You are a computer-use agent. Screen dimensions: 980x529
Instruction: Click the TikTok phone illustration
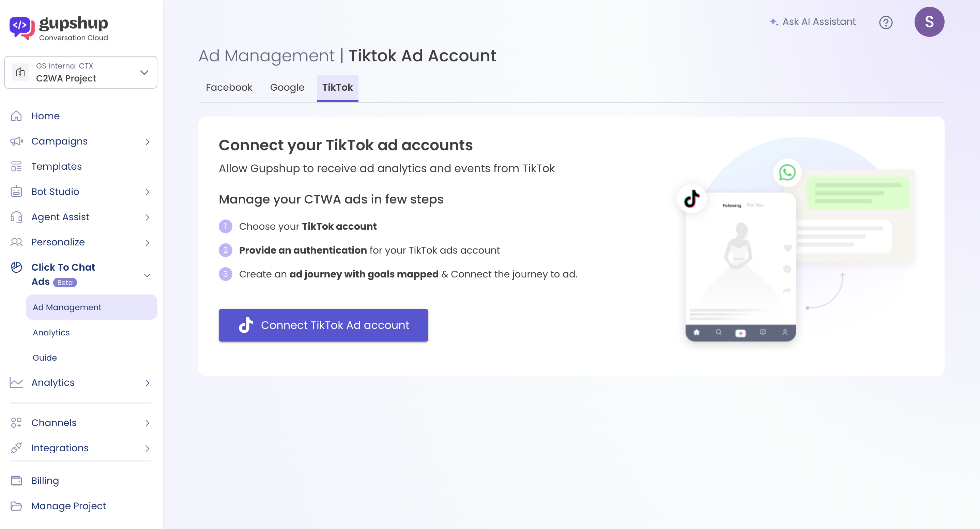(740, 267)
